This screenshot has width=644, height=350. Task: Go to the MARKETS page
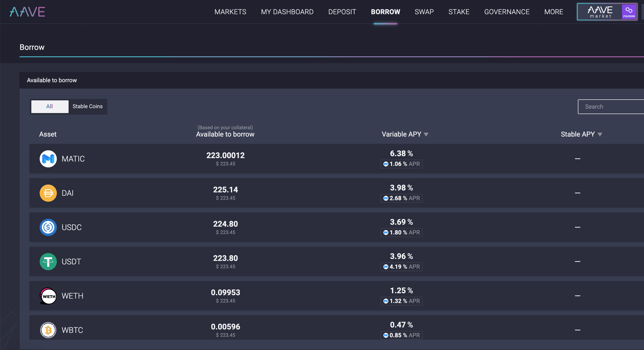click(230, 12)
